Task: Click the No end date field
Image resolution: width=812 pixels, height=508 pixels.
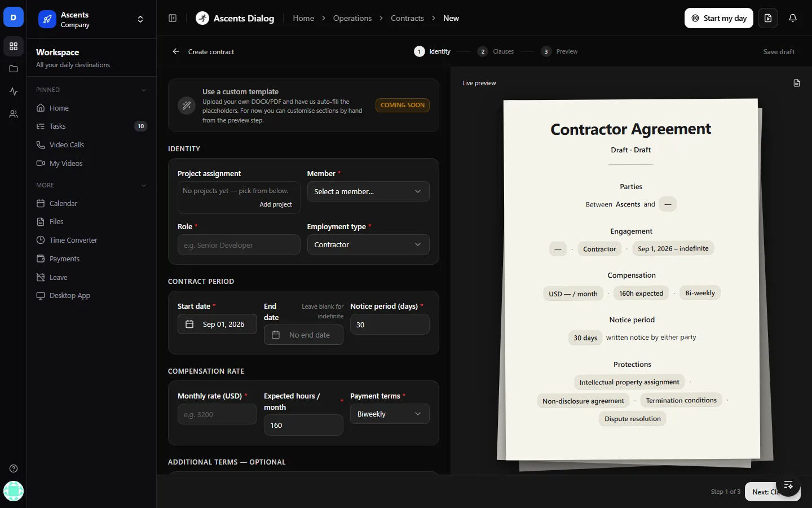Action: pyautogui.click(x=303, y=335)
